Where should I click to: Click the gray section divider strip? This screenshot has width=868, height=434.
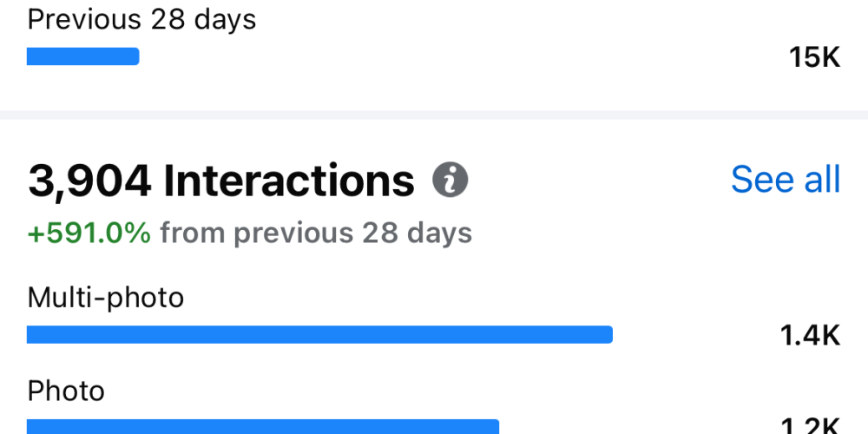tap(434, 115)
